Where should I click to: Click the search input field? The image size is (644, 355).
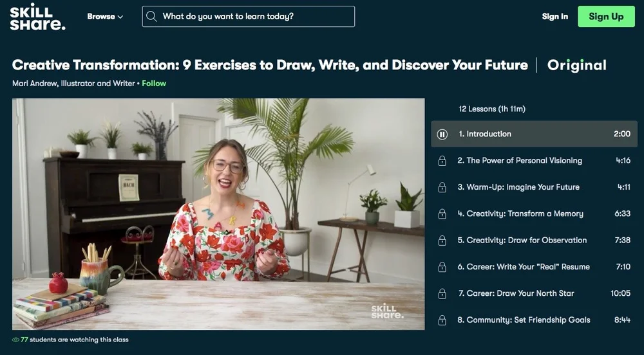click(x=249, y=16)
